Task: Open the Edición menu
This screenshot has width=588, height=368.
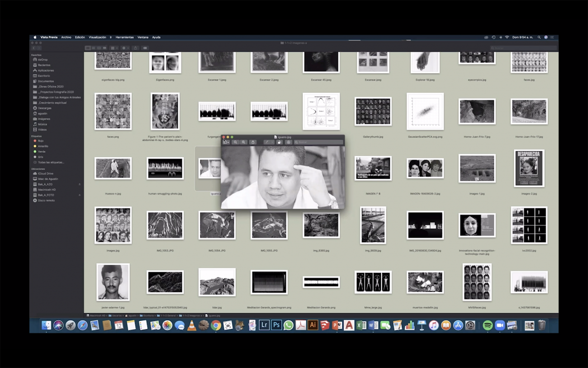Action: (80, 38)
